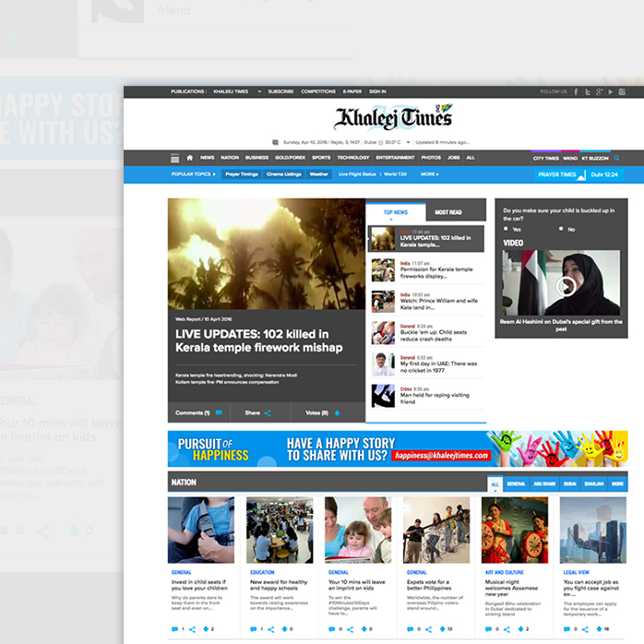Open the Instagram follow icon
The height and width of the screenshot is (644, 644).
(622, 91)
